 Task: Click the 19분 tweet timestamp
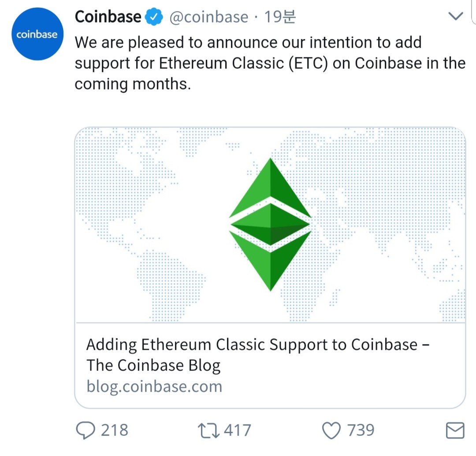279,17
